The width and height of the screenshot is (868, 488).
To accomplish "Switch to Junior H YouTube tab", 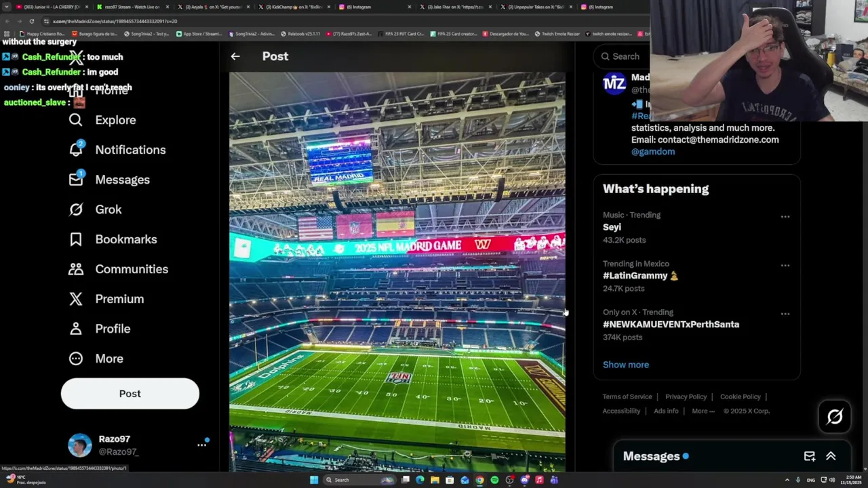I will (50, 7).
